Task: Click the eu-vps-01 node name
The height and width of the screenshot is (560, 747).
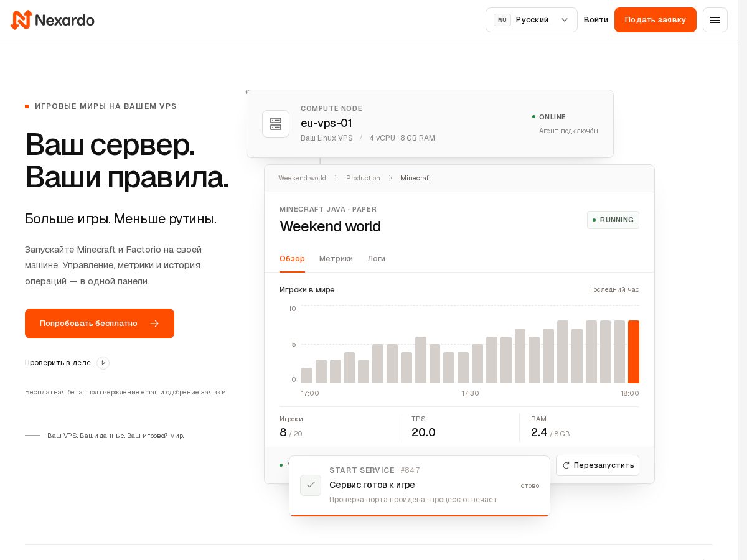Action: tap(326, 123)
